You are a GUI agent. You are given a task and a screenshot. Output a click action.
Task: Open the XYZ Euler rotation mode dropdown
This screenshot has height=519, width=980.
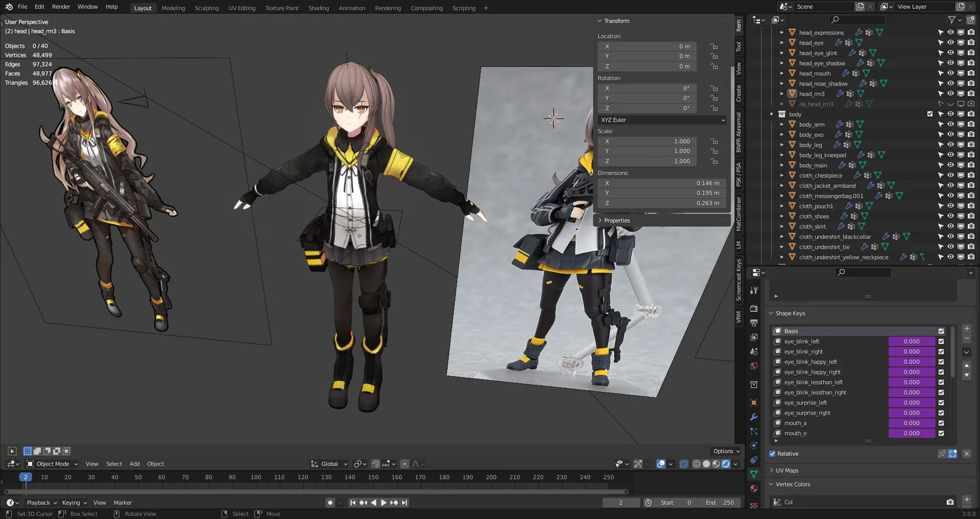click(663, 120)
